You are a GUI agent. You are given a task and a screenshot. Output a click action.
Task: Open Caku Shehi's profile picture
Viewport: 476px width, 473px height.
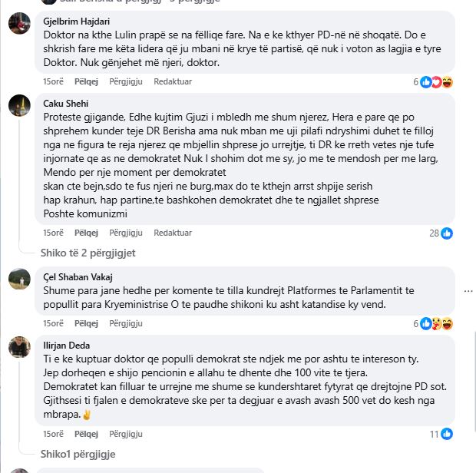click(19, 105)
